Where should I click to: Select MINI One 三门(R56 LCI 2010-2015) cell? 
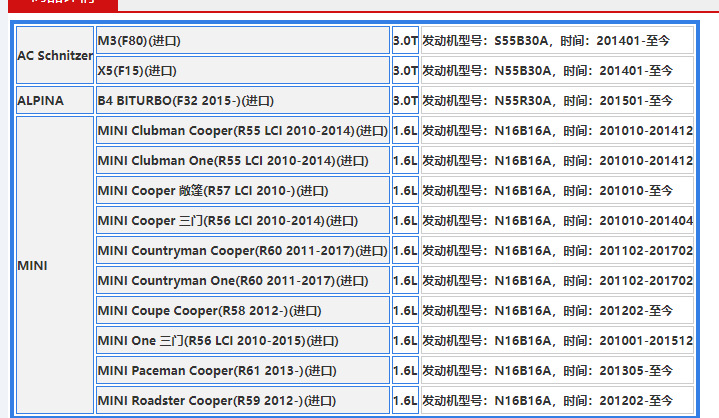click(243, 341)
